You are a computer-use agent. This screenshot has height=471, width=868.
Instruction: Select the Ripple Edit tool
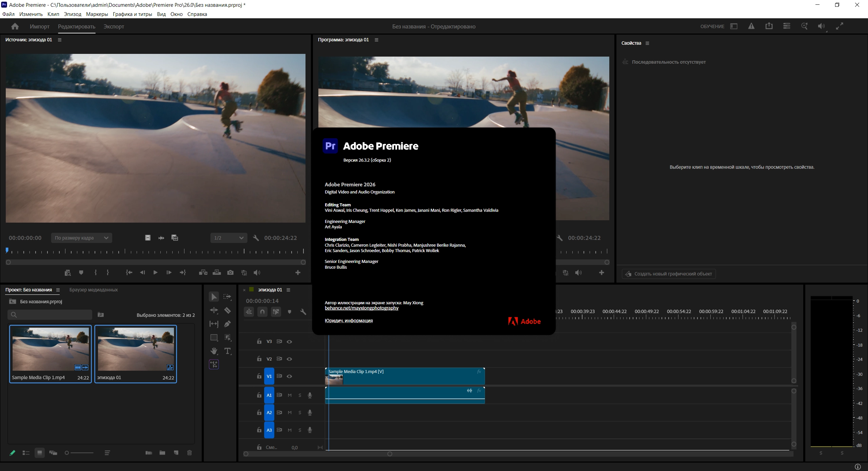point(214,310)
